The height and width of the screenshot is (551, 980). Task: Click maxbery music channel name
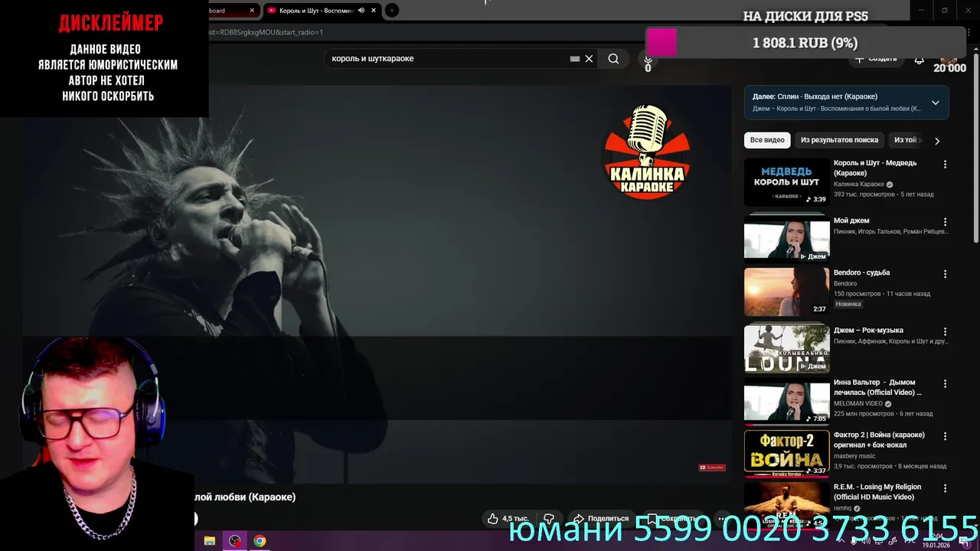[x=854, y=455]
